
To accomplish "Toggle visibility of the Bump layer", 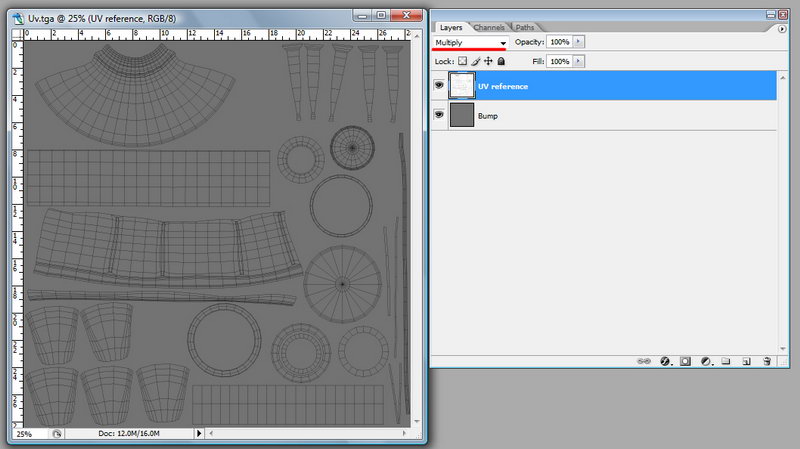I will (439, 116).
